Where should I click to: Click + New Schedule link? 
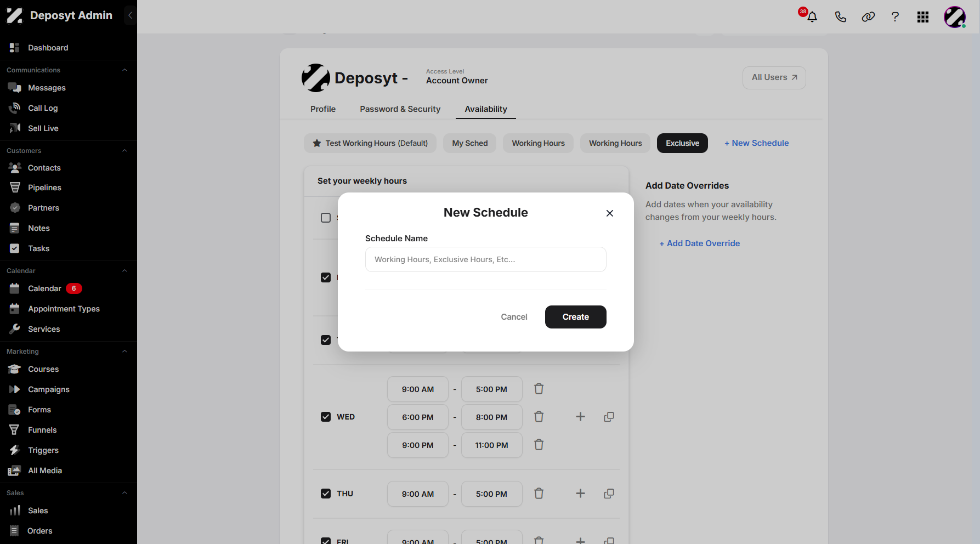(x=757, y=143)
